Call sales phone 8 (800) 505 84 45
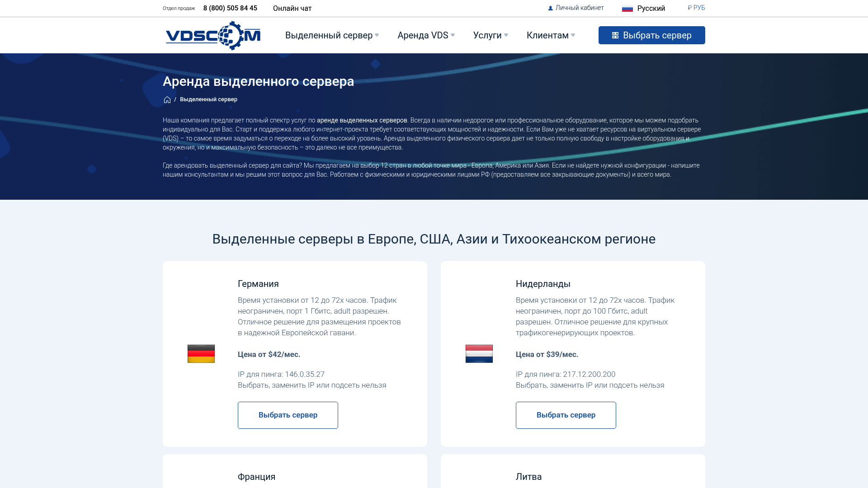The height and width of the screenshot is (488, 868). click(x=230, y=8)
